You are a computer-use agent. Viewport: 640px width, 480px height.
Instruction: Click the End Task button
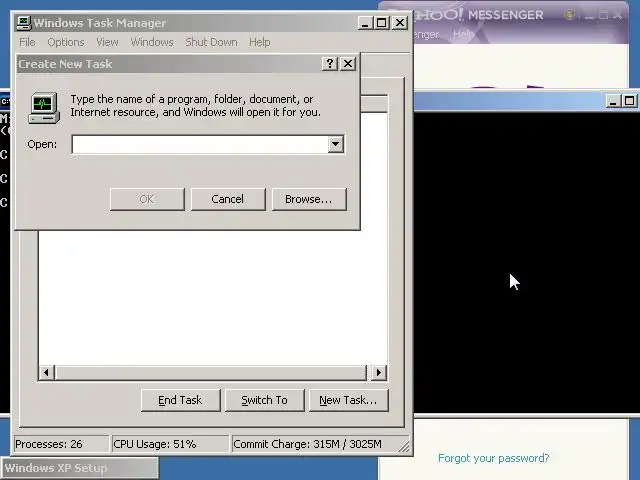point(180,400)
